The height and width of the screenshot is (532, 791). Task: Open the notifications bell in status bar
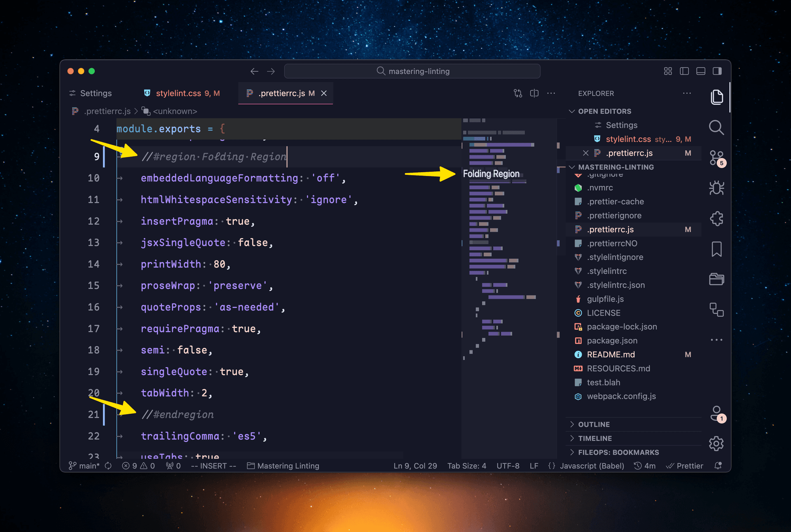click(718, 466)
